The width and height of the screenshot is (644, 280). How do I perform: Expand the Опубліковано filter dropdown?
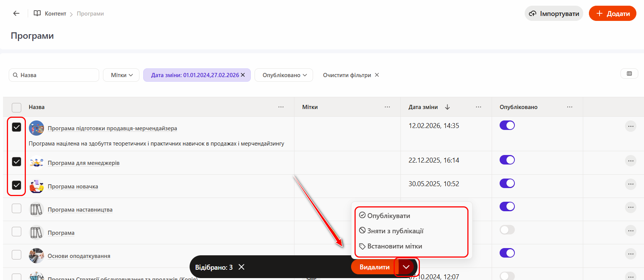pos(284,75)
